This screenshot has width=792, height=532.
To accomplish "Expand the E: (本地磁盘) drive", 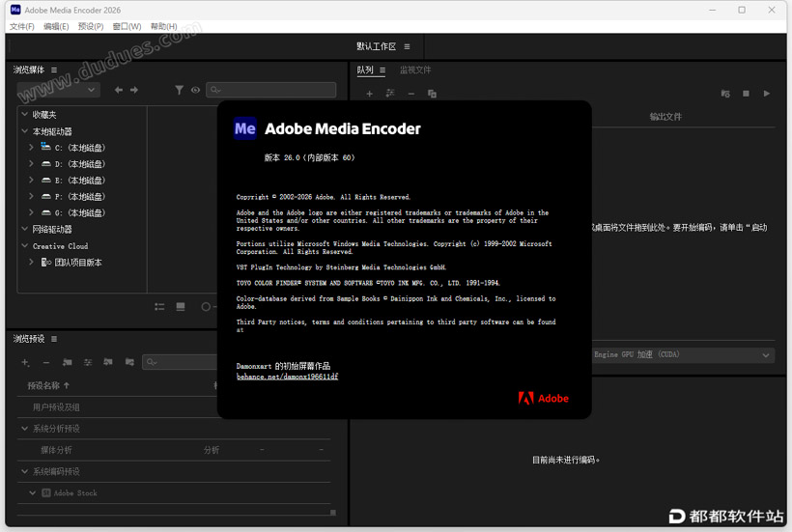I will (31, 180).
